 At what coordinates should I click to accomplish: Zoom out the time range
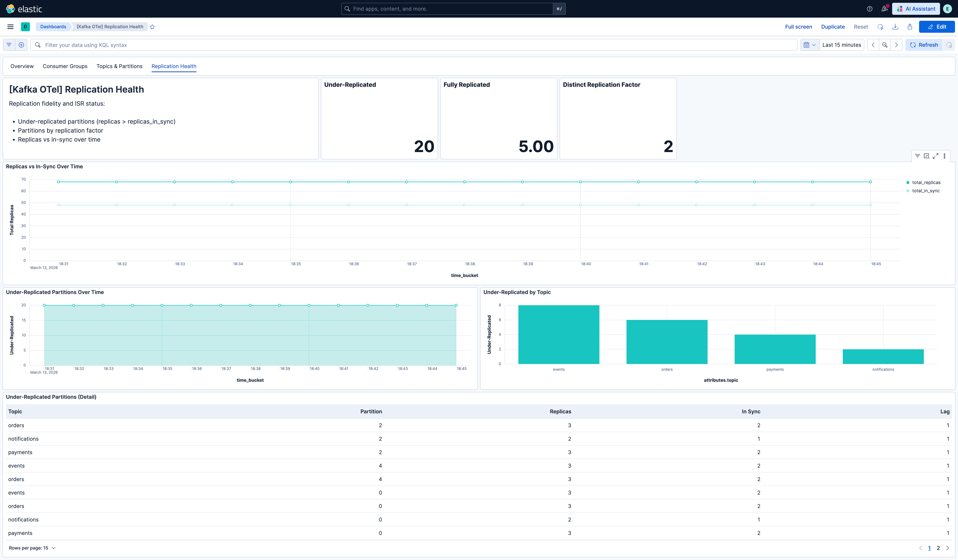(885, 45)
